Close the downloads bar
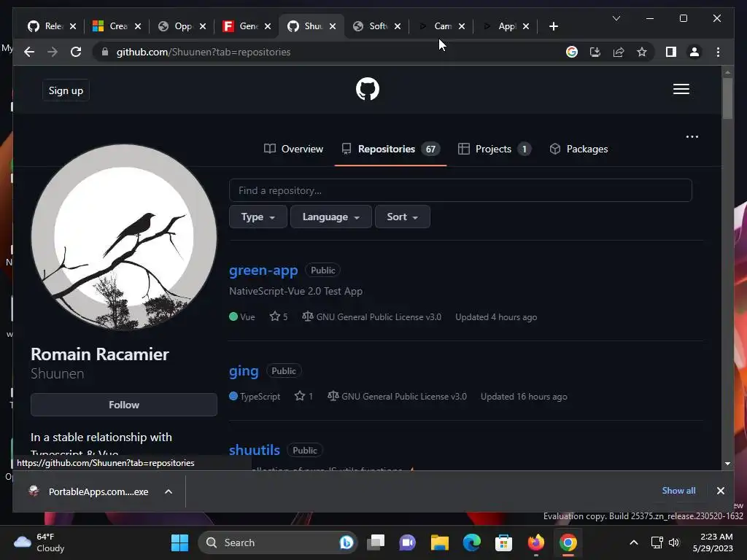The image size is (747, 560). [720, 491]
